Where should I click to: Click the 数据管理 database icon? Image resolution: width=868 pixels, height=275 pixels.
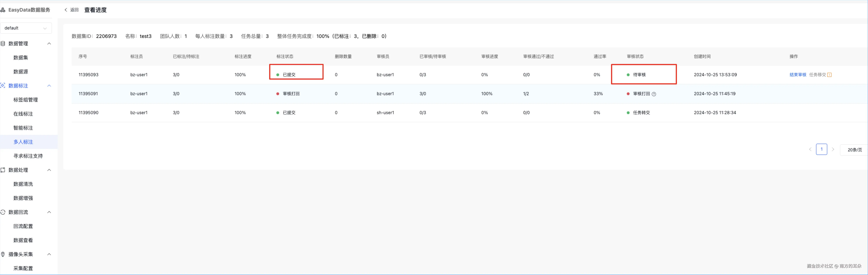[x=3, y=44]
